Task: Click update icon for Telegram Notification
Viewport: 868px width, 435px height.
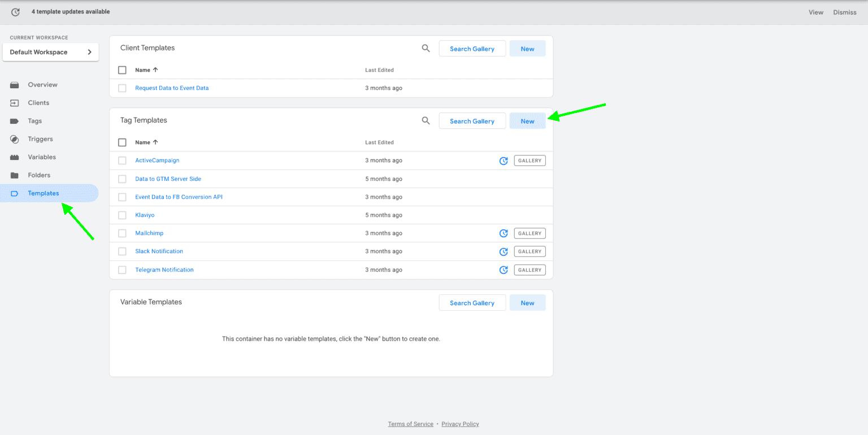Action: coord(504,270)
